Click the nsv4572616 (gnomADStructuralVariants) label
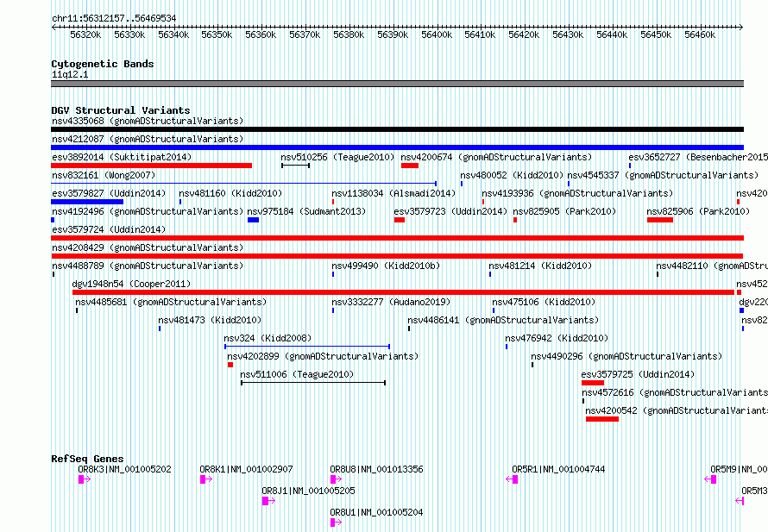 (675, 392)
